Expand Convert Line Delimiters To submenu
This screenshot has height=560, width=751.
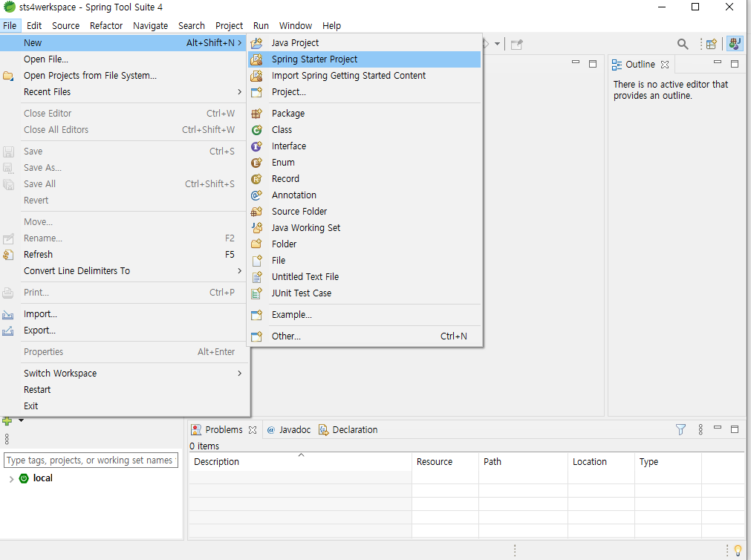tap(123, 271)
